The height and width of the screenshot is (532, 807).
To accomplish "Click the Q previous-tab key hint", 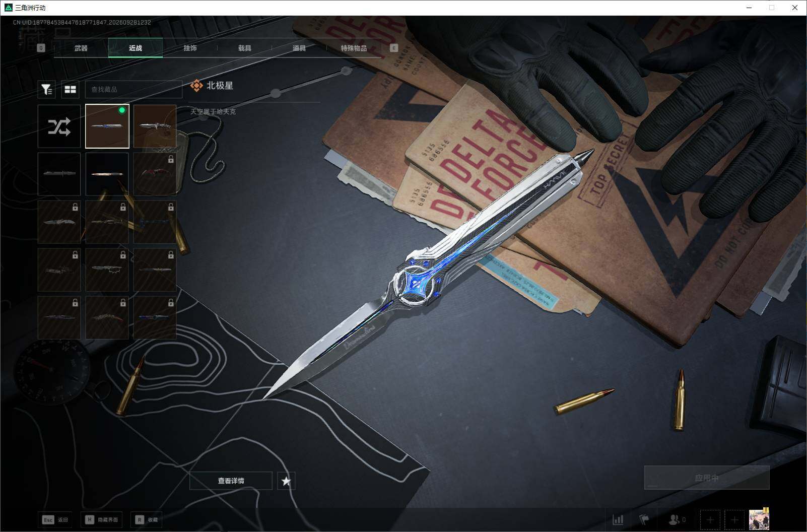I will (41, 48).
